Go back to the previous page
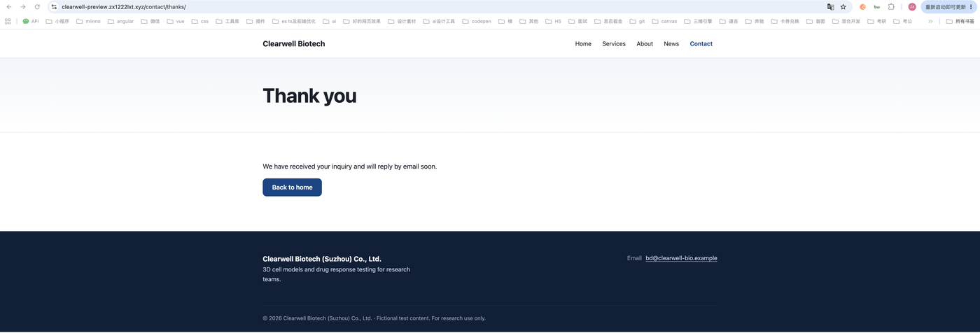 pos(9,7)
